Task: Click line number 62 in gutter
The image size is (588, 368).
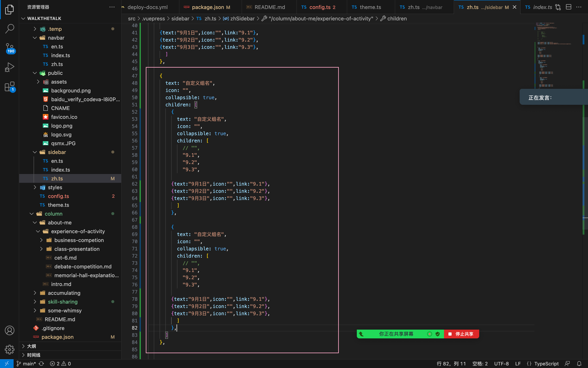Action: pos(134,184)
